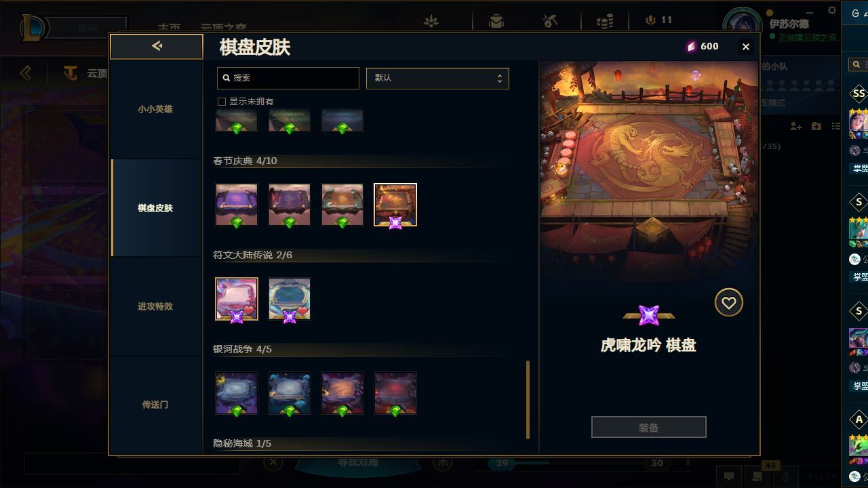This screenshot has height=488, width=868.
Task: Click the back arrow button
Action: 157,46
